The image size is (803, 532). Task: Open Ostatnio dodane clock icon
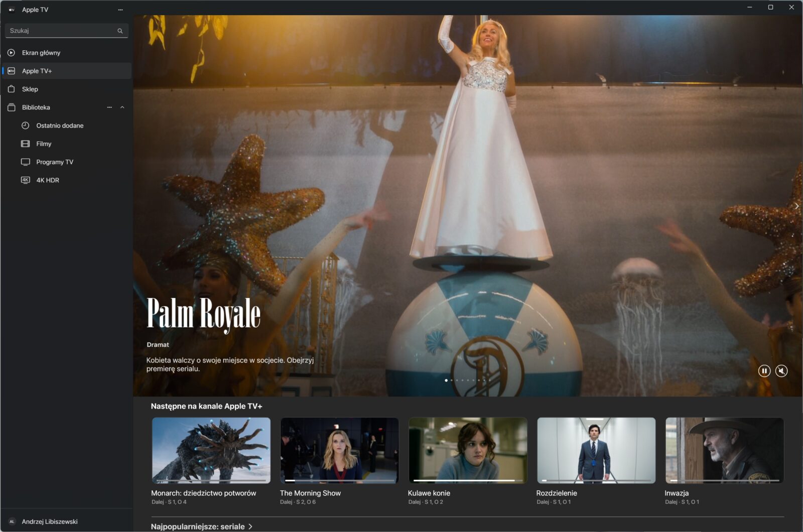coord(26,125)
